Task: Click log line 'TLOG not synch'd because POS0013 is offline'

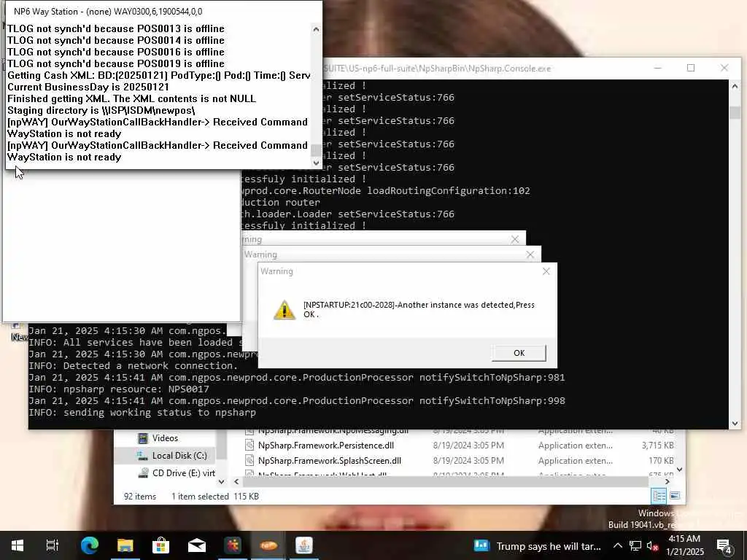Action: click(x=116, y=28)
